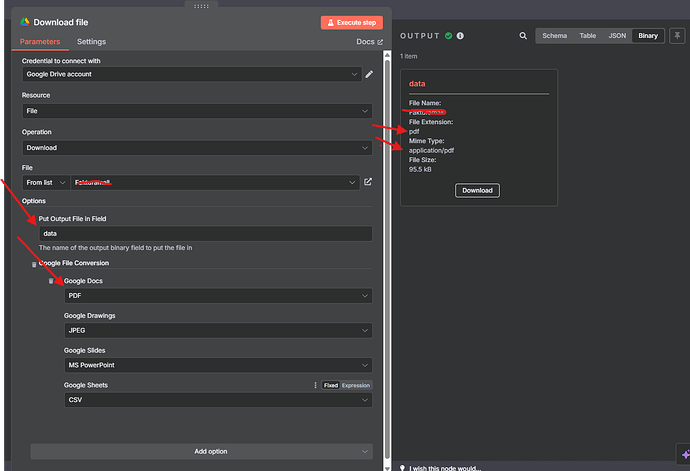Image resolution: width=690 pixels, height=471 pixels.
Task: Remove the Google Docs conversion setting
Action: 51,281
